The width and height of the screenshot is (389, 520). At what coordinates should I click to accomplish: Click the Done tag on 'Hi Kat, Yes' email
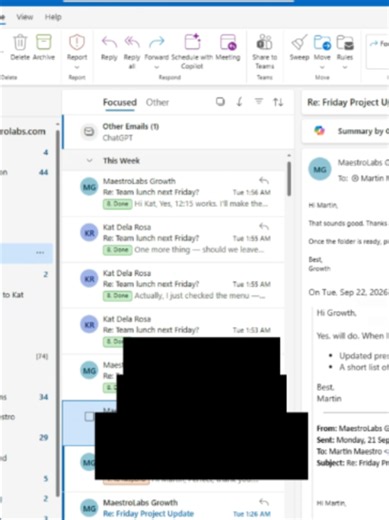pos(117,204)
